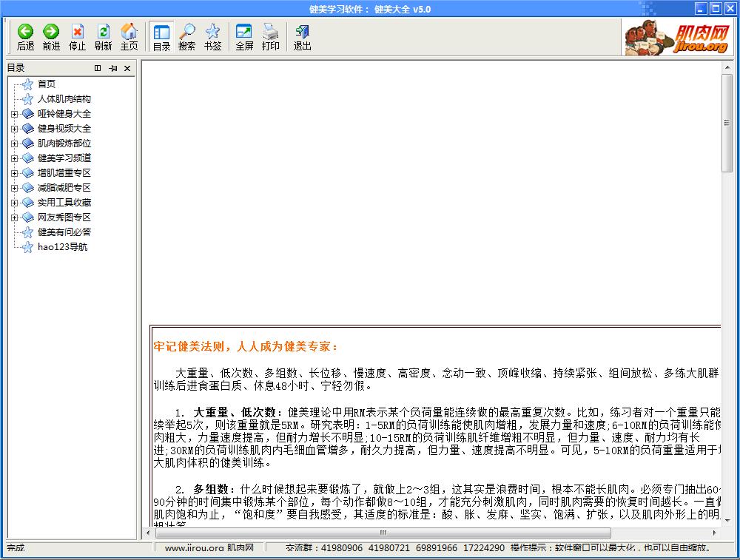740x560 pixels.
Task: Switch to 全屏 (Fullscreen) mode
Action: (x=244, y=36)
